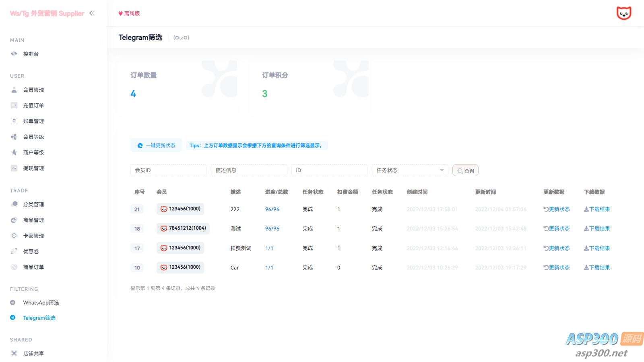Click the 控制台 dashboard icon in sidebar
The width and height of the screenshot is (644, 362).
click(x=14, y=54)
